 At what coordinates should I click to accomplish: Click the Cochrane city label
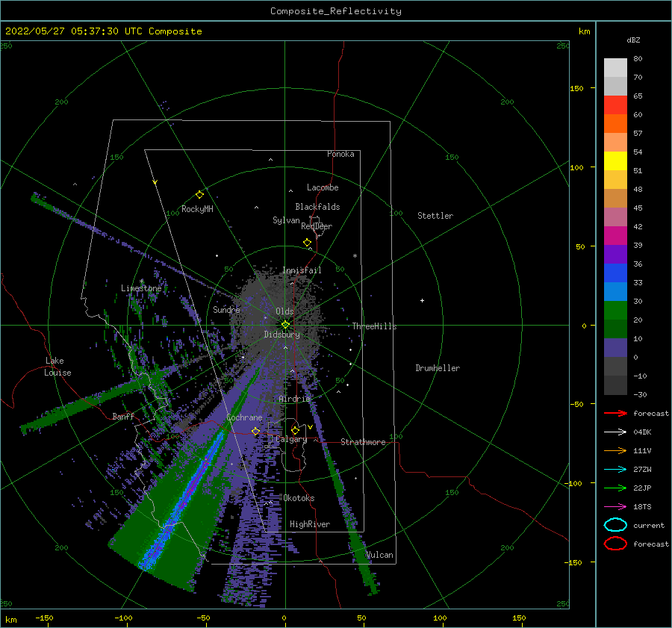[244, 417]
